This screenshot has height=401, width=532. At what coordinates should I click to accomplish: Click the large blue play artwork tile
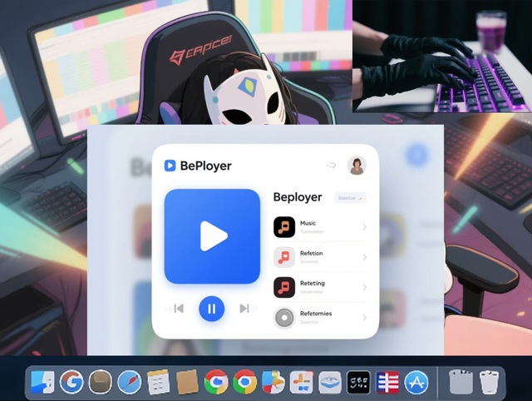(x=212, y=236)
